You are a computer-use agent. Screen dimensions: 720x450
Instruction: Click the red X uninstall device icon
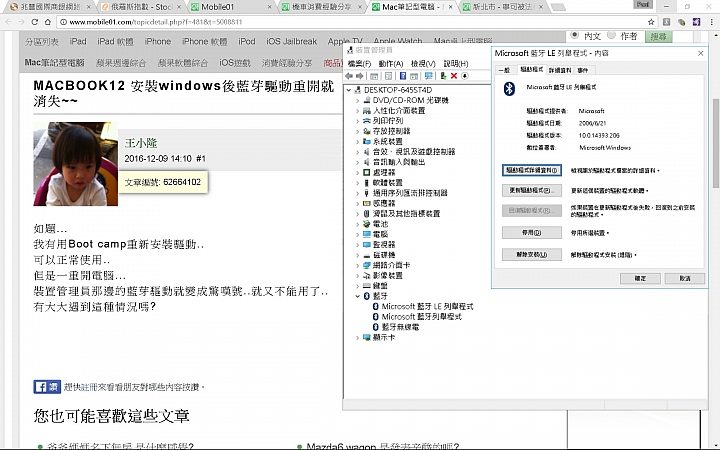[x=454, y=76]
